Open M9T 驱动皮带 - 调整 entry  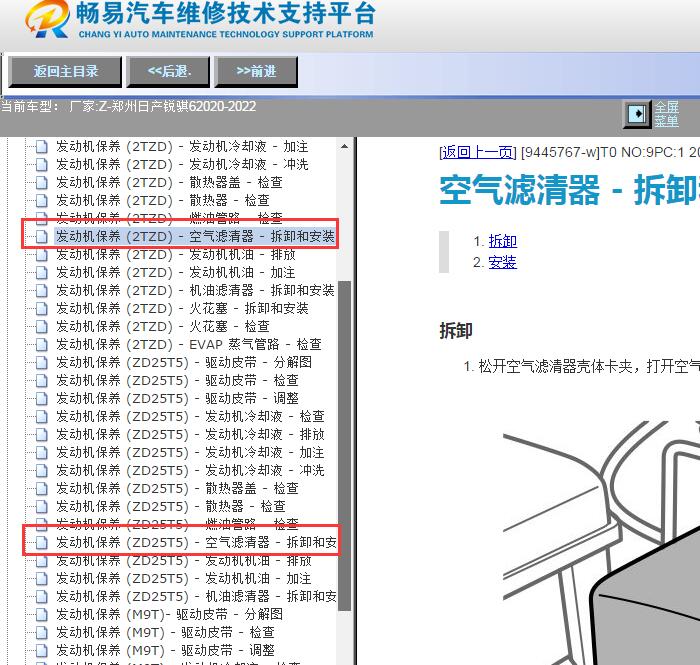click(x=165, y=650)
